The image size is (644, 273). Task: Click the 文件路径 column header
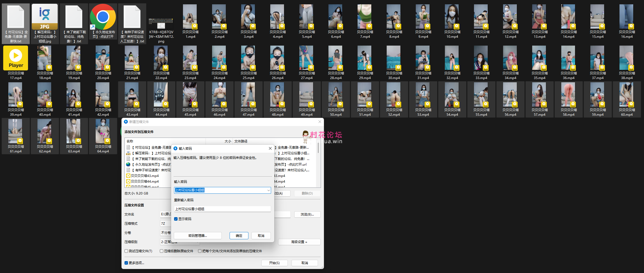(241, 141)
